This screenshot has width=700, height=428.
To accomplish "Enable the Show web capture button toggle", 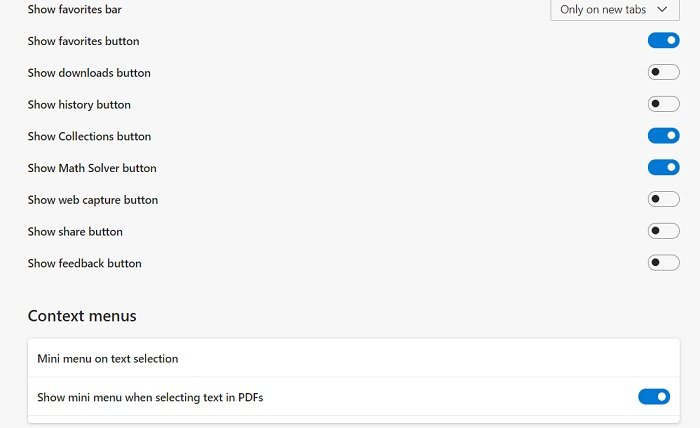I will tap(663, 200).
